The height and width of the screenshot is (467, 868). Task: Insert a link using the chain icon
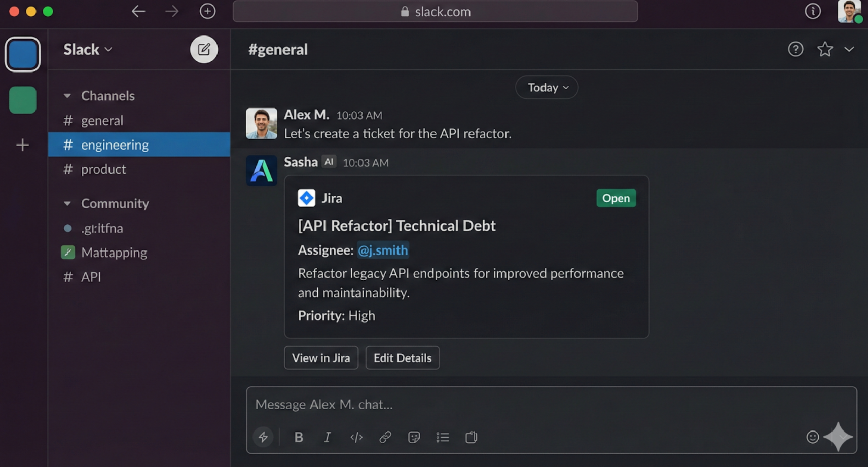pyautogui.click(x=385, y=437)
